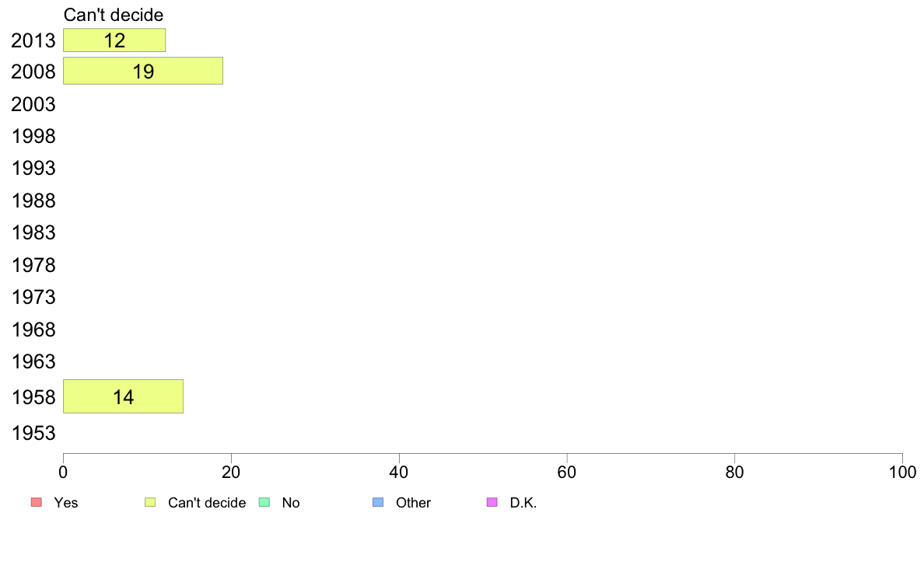Screen dimensions: 924x572
Task: Click the 1968 year label
Action: click(33, 330)
